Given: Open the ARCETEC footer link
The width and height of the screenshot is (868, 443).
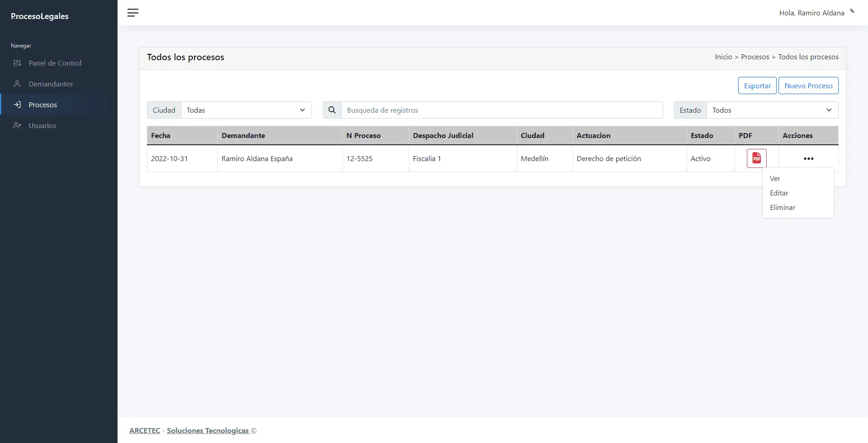Looking at the screenshot, I should (144, 430).
